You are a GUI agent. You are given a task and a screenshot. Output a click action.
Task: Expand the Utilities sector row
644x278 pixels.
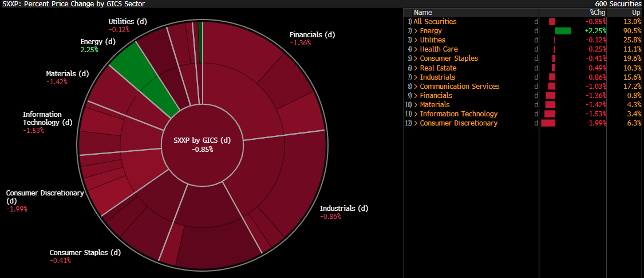point(416,40)
